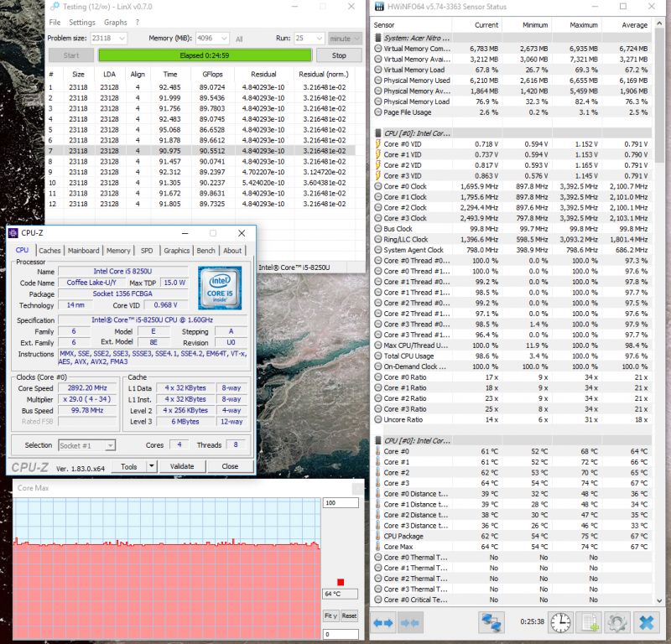Click the LinX title bar icon

(55, 7)
